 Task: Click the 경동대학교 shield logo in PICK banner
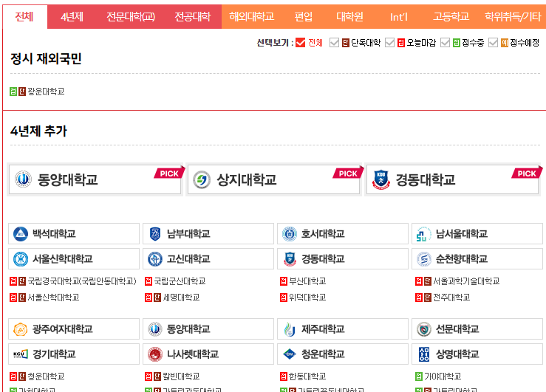point(381,179)
